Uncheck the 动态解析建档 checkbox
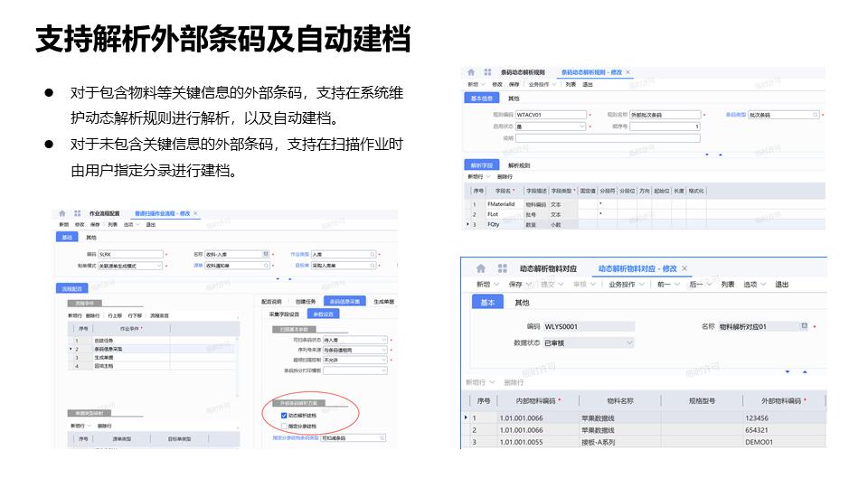 point(284,415)
